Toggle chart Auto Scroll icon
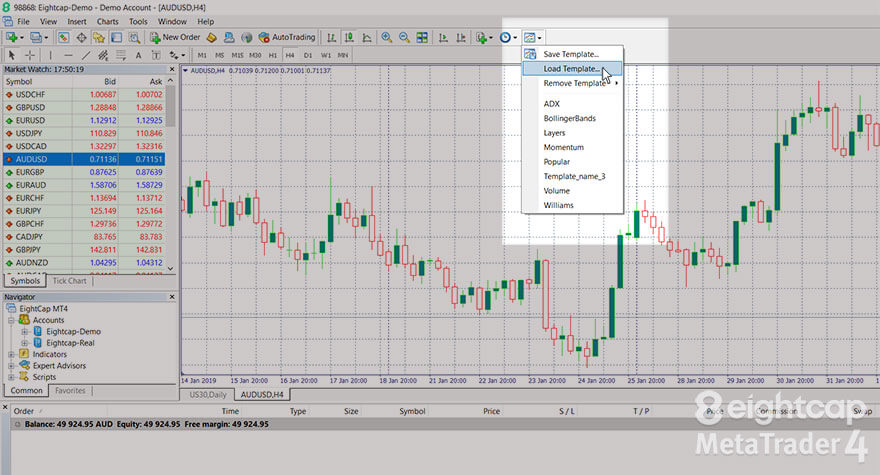Image resolution: width=880 pixels, height=475 pixels. (443, 38)
